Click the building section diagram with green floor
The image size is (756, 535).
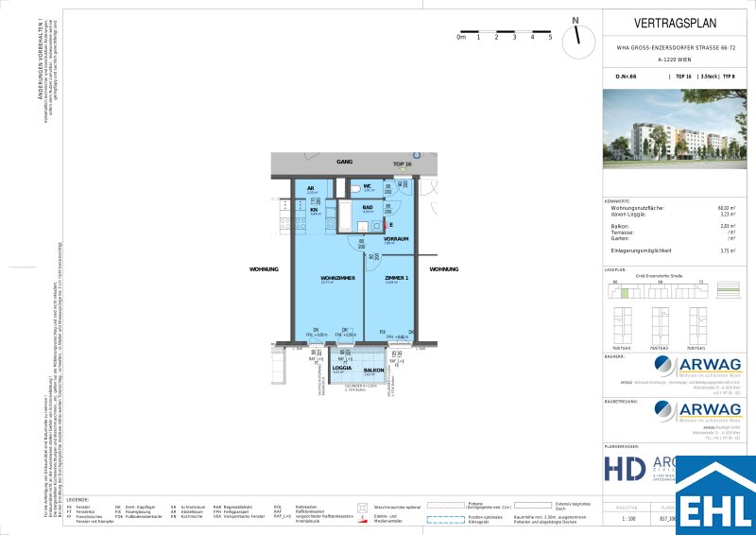[729, 290]
